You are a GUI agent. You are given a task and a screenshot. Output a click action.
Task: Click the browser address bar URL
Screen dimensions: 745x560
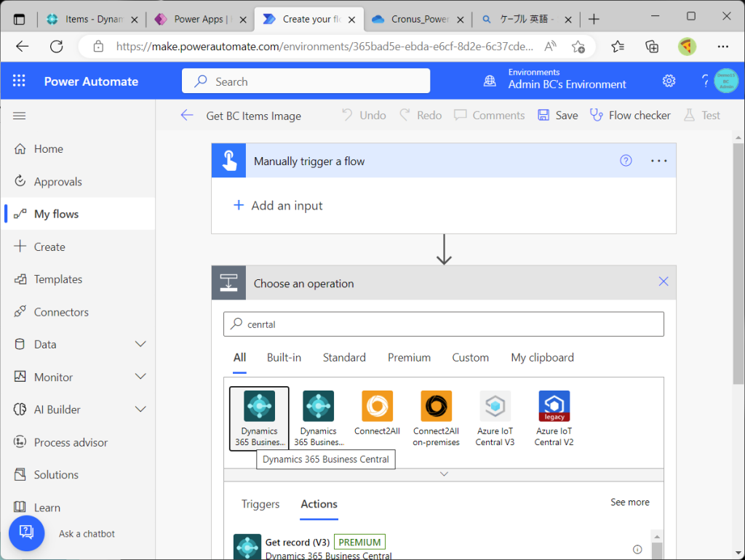[324, 46]
